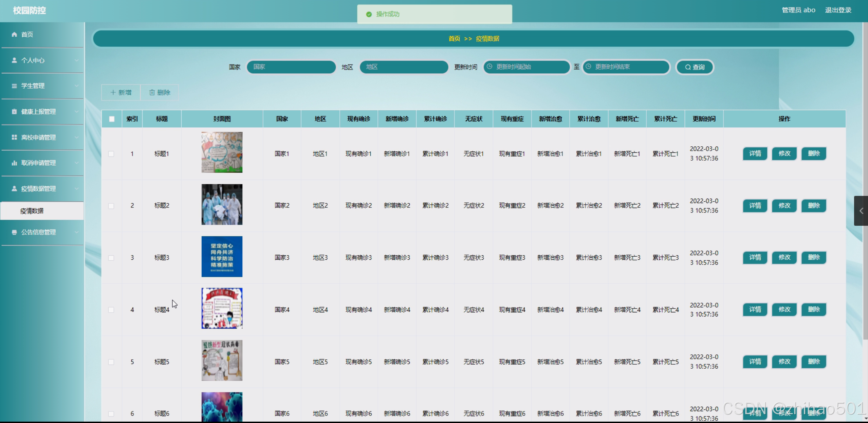The image size is (868, 423).
Task: Select the 疫情数据 submenu item
Action: (x=32, y=211)
